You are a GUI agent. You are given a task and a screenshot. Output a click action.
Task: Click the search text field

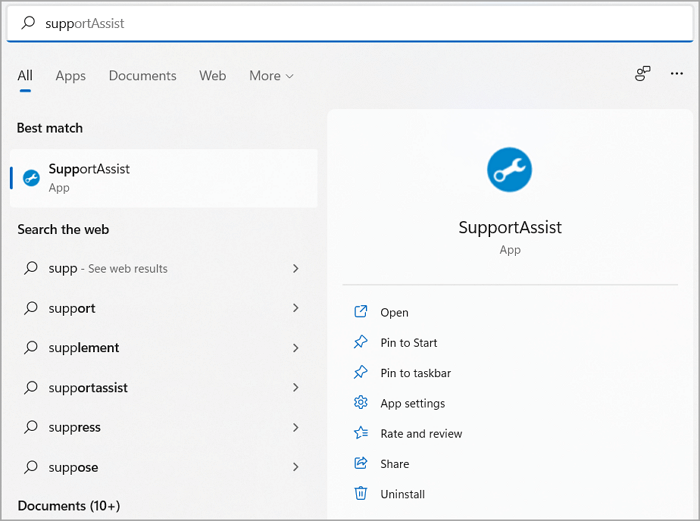click(x=350, y=23)
